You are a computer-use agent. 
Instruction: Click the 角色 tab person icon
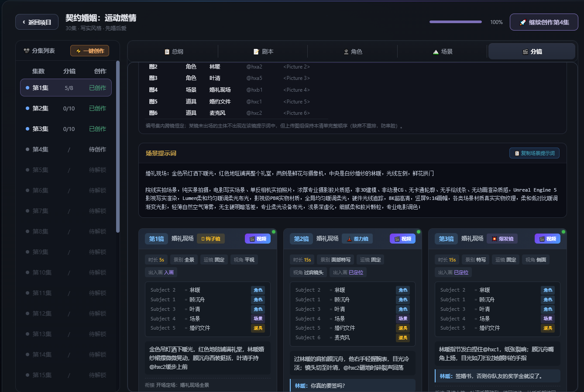[346, 52]
